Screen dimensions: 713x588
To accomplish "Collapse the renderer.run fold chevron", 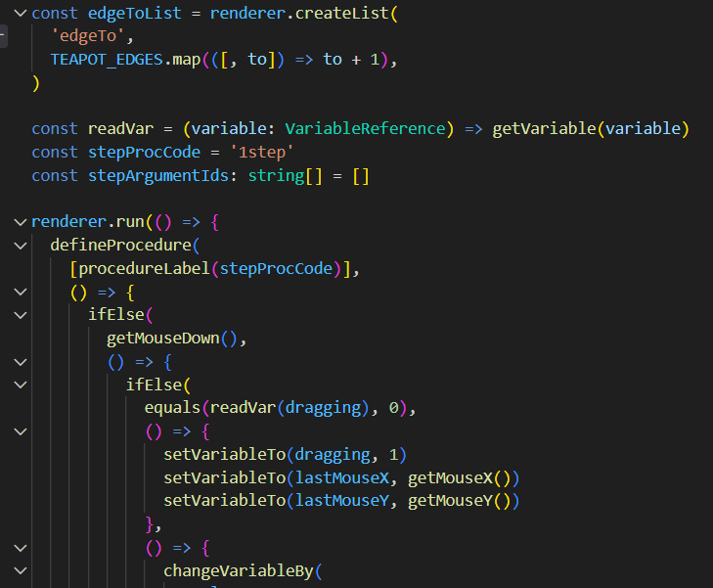I will click(x=20, y=222).
